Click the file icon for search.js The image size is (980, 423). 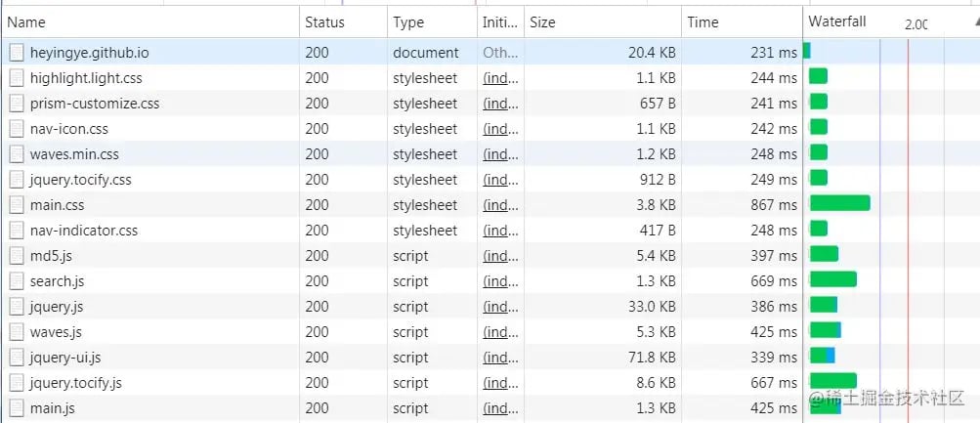[x=17, y=281]
